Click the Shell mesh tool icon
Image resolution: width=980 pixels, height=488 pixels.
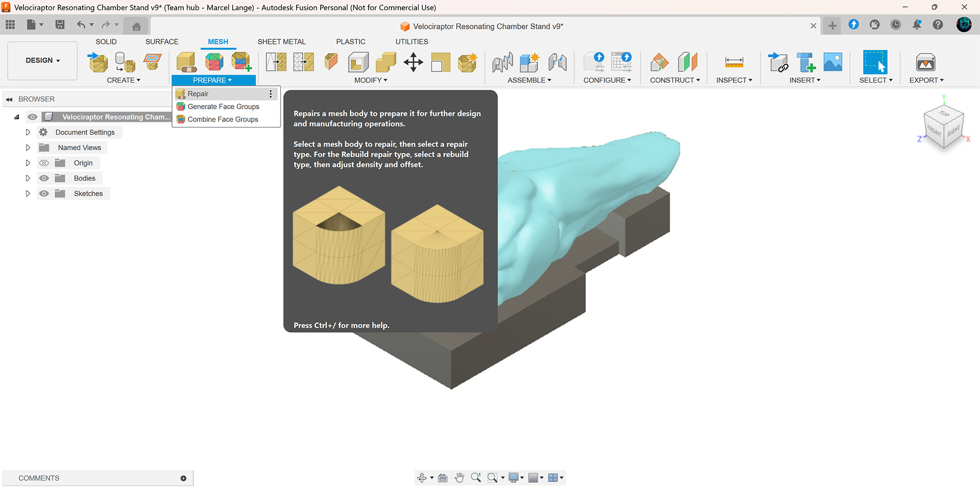point(358,62)
